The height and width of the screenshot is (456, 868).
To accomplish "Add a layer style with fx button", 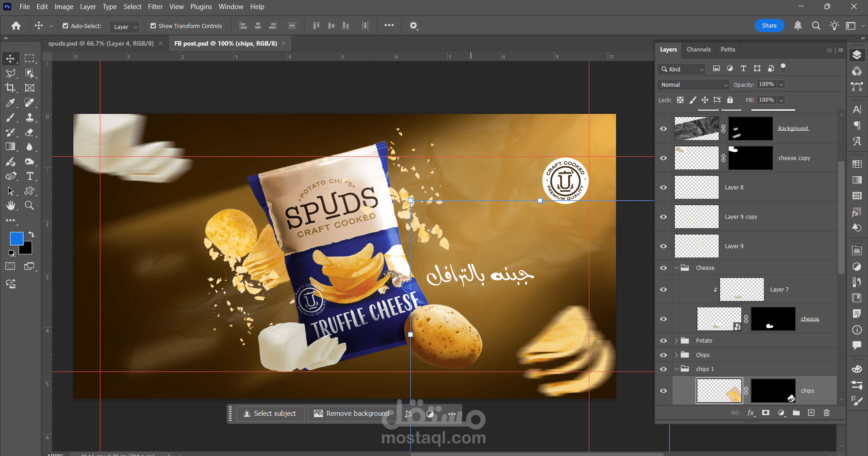I will pos(751,413).
